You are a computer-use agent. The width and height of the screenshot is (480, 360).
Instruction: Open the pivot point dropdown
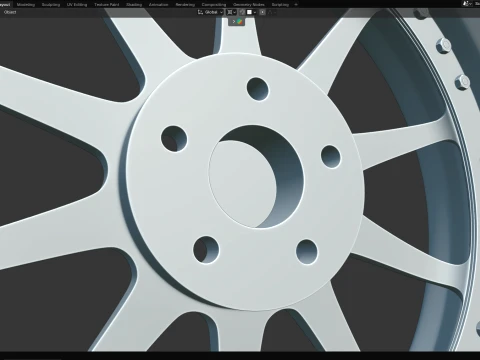[x=231, y=12]
